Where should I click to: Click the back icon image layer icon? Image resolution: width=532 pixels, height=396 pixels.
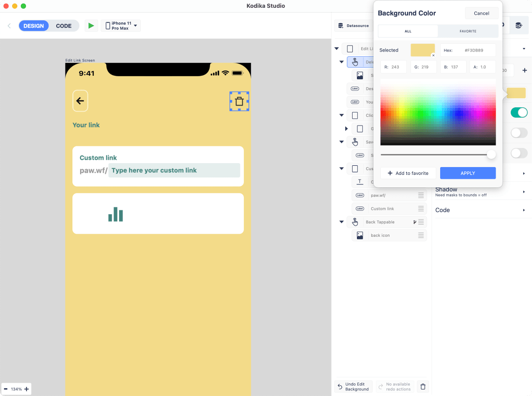point(360,235)
